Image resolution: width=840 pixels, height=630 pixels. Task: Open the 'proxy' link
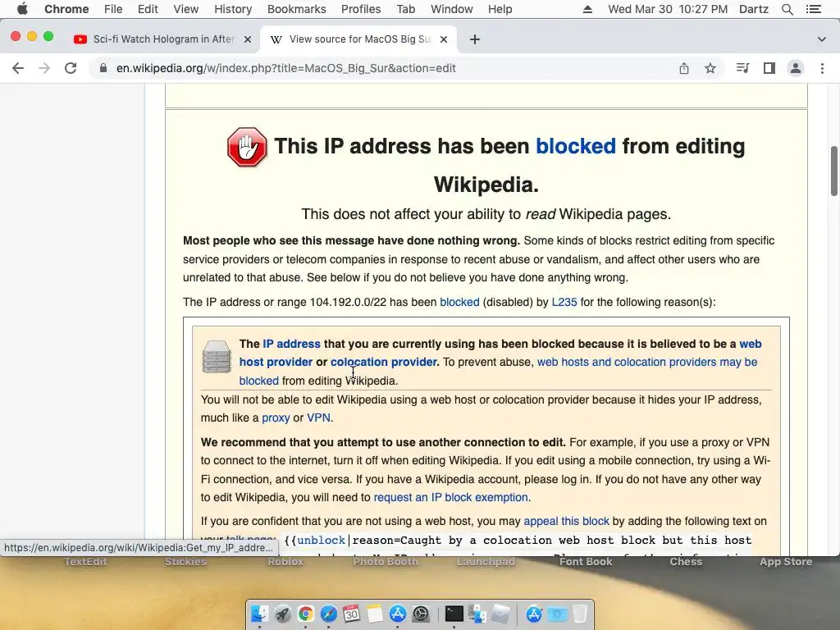pyautogui.click(x=276, y=418)
